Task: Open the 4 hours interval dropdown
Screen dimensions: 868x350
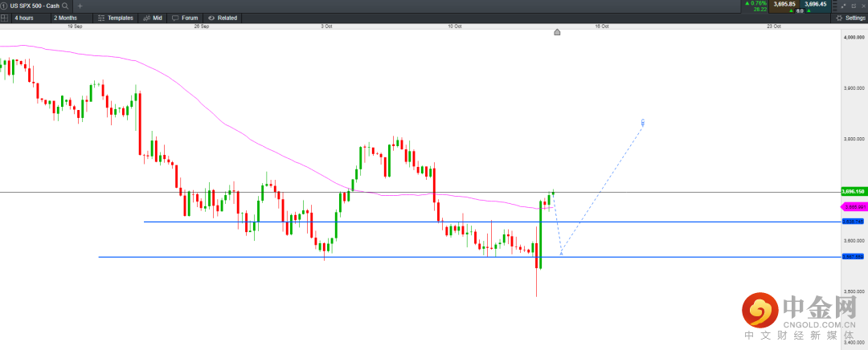Action: pyautogui.click(x=29, y=17)
